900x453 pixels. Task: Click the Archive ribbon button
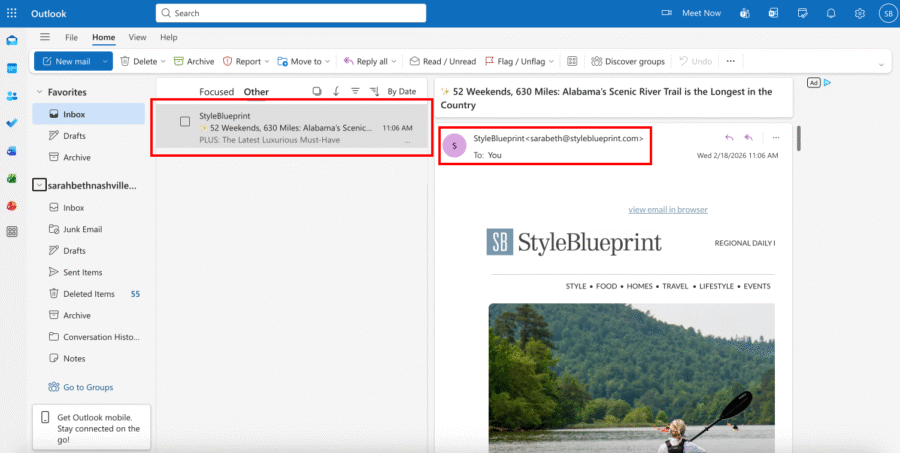(194, 61)
